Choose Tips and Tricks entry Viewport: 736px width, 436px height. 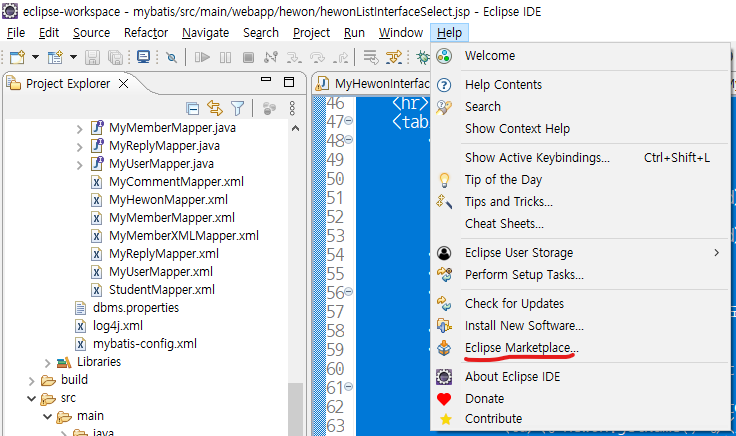point(580,202)
